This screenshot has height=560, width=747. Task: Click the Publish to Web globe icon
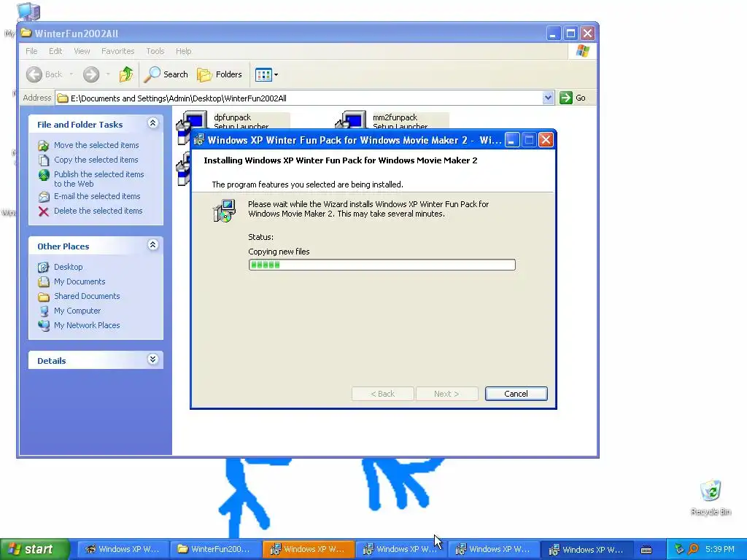43,175
